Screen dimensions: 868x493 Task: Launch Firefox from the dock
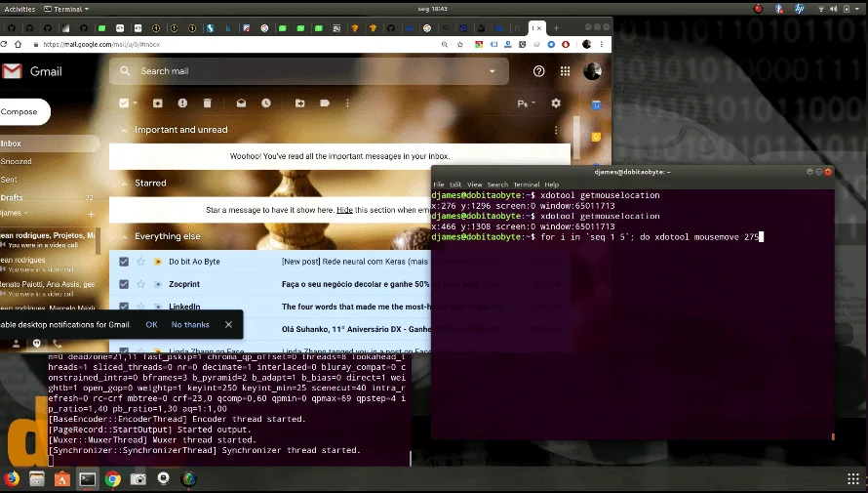[11, 478]
